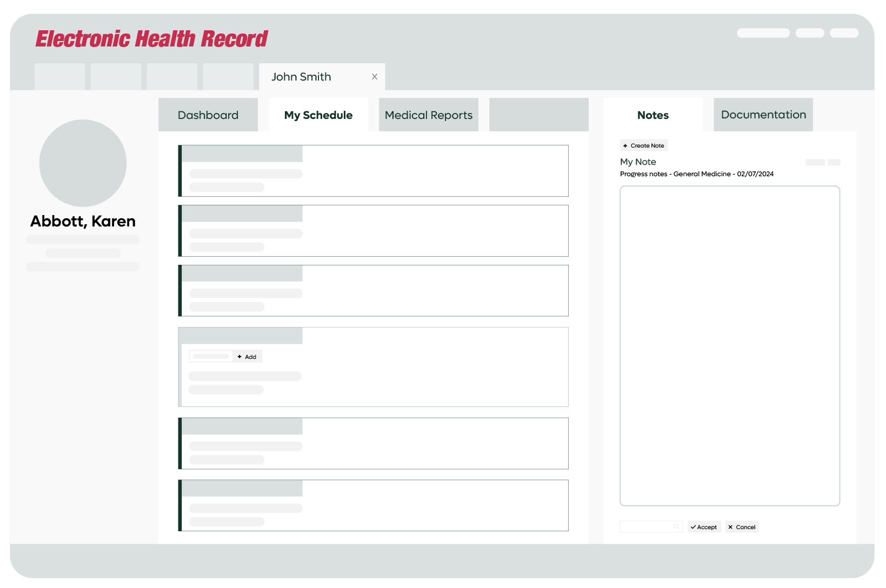
Task: Switch to the My Schedule tab
Action: coord(318,115)
